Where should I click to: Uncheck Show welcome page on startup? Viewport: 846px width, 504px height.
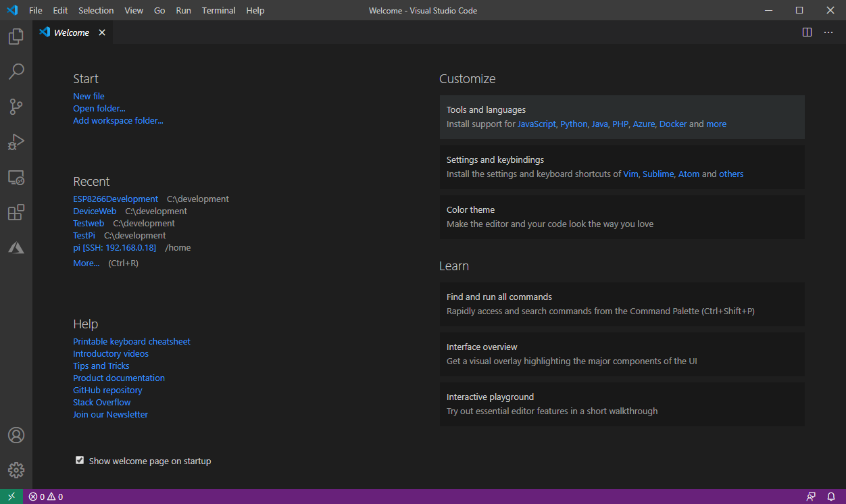(x=80, y=461)
